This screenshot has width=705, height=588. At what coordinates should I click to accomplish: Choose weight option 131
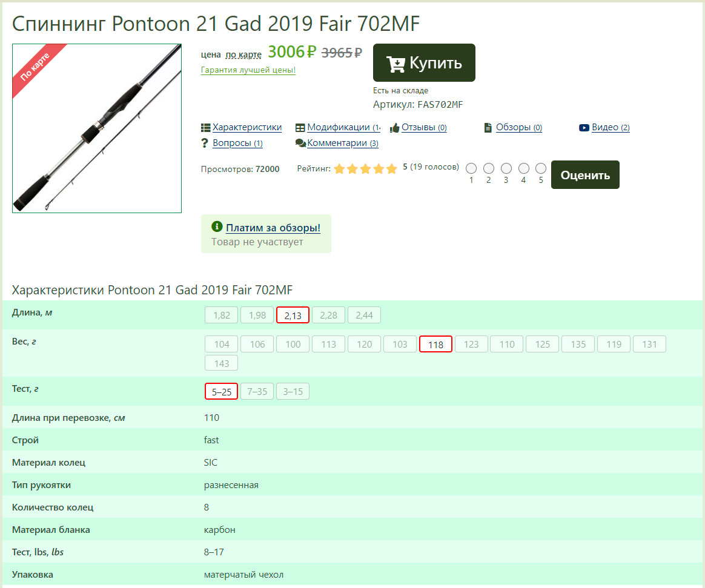649,345
